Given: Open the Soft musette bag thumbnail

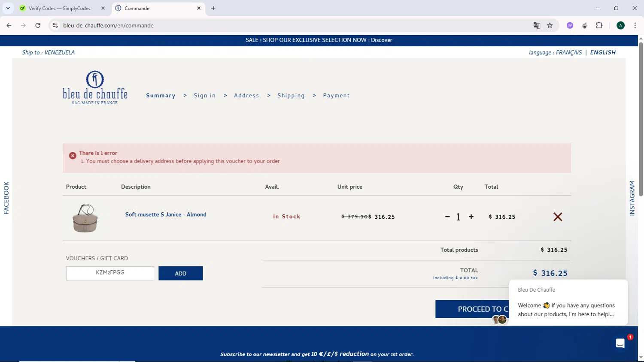Looking at the screenshot, I should (85, 218).
